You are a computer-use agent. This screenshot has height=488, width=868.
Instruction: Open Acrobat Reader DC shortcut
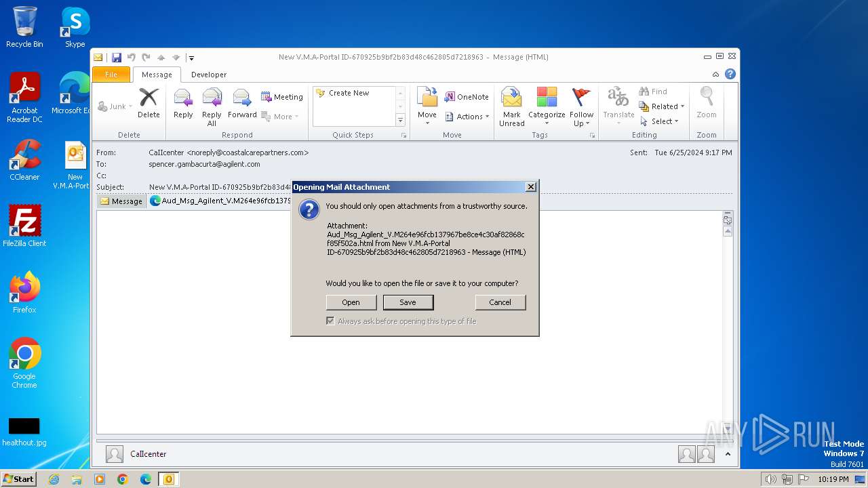(x=24, y=98)
